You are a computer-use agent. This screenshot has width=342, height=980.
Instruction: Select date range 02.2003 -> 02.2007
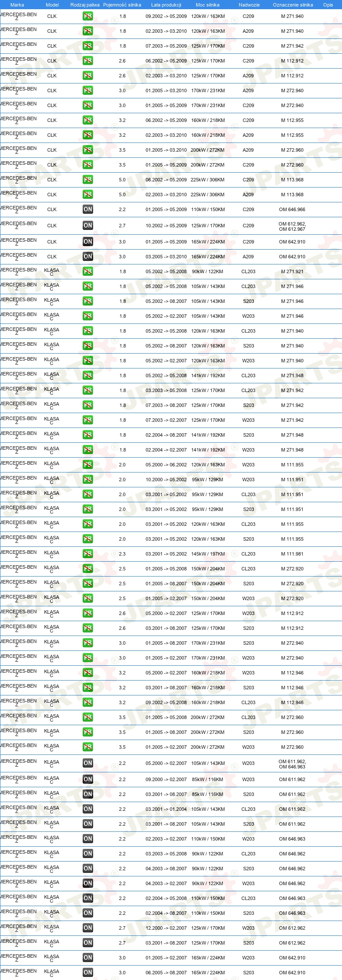coord(166,839)
